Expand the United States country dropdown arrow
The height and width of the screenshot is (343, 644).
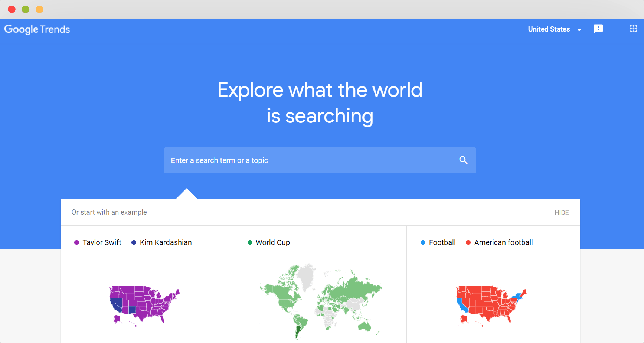point(579,30)
